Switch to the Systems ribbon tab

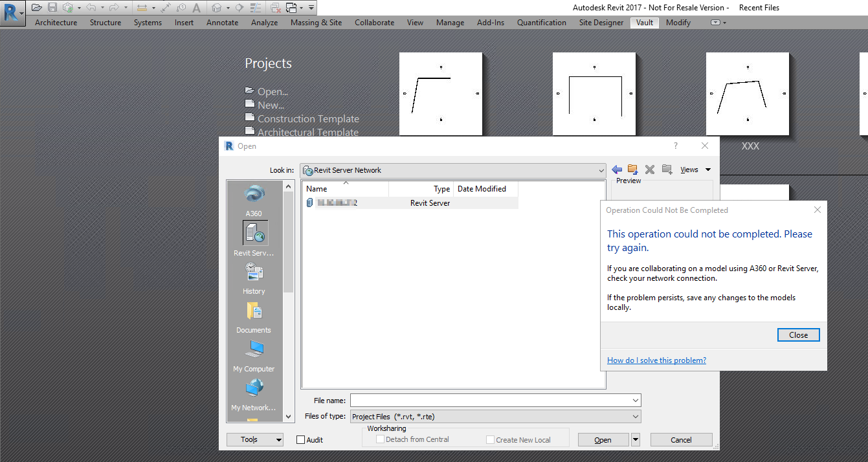(x=148, y=23)
